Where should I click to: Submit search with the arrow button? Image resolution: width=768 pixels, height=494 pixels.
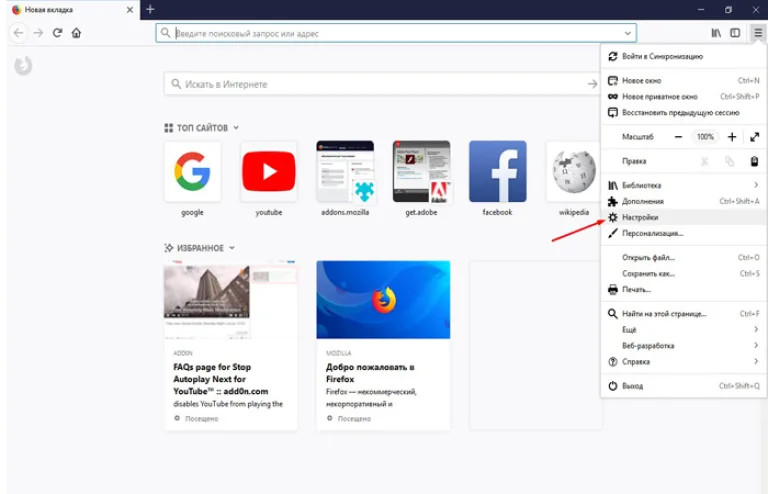pyautogui.click(x=592, y=84)
